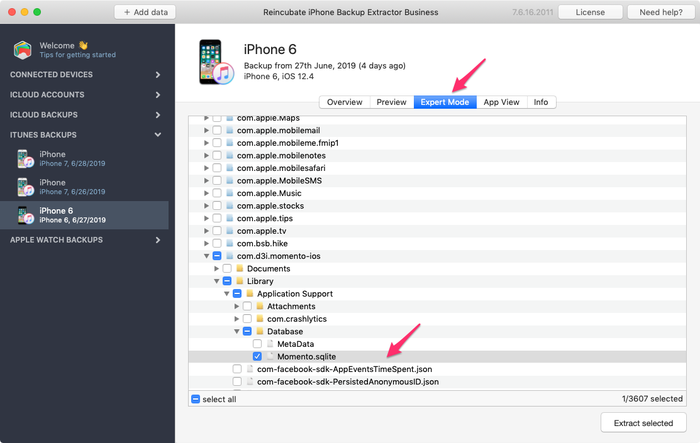Expand the Connected Devices section
Viewport: 700px width, 443px height.
coord(158,75)
